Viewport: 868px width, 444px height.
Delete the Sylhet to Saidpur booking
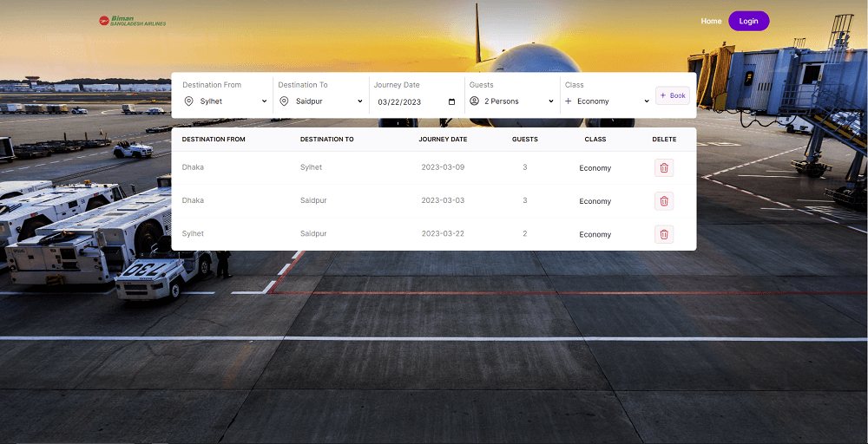click(664, 234)
